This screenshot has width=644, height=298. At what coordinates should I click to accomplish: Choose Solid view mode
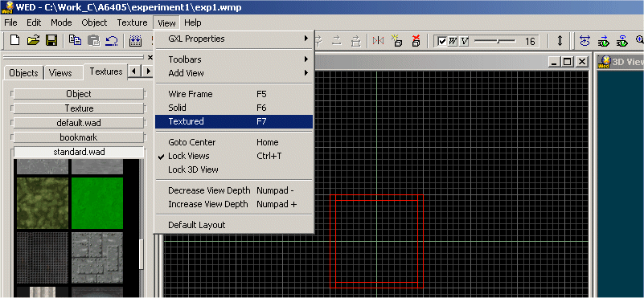pyautogui.click(x=234, y=108)
